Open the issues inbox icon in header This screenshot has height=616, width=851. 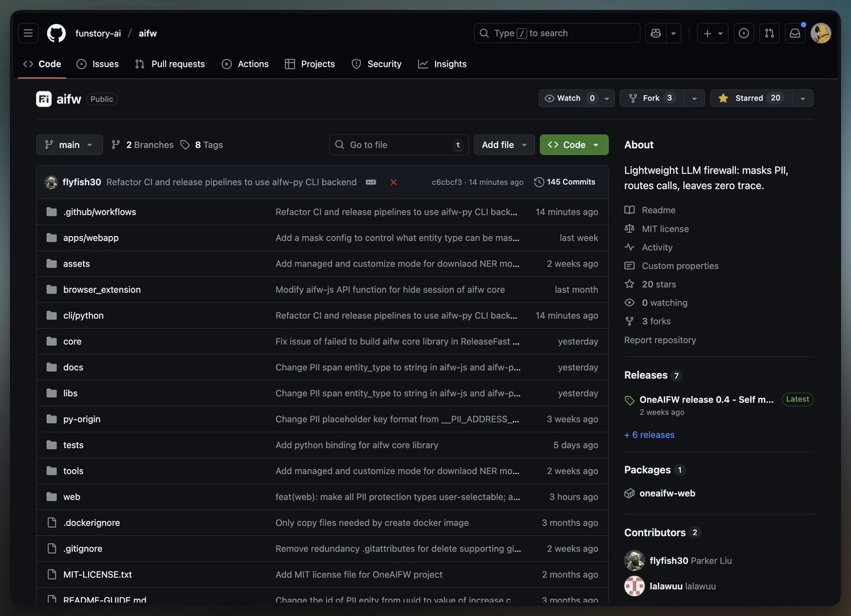pos(744,33)
